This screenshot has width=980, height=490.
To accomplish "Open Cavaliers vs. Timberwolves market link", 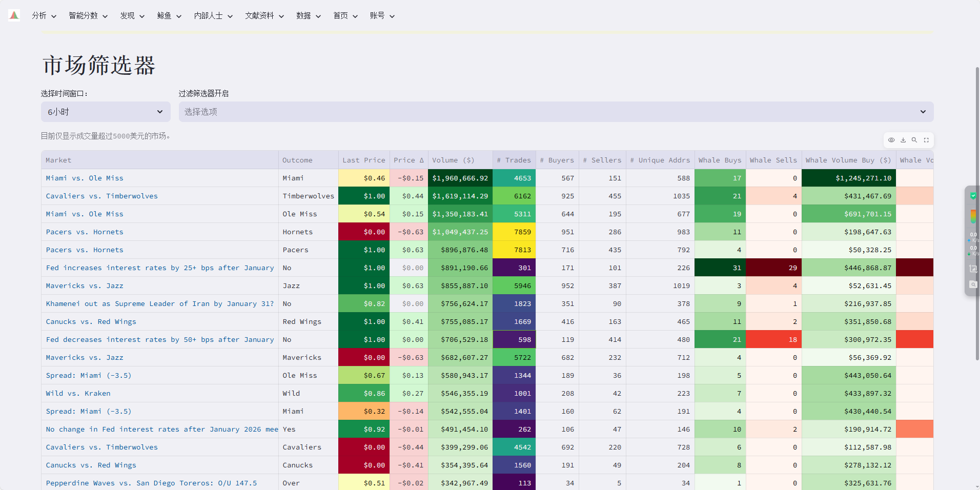I will 102,196.
